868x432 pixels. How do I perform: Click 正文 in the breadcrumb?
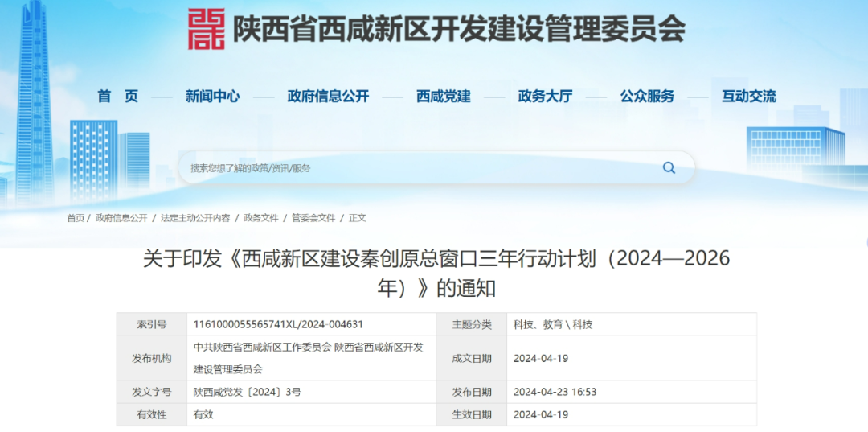click(358, 218)
